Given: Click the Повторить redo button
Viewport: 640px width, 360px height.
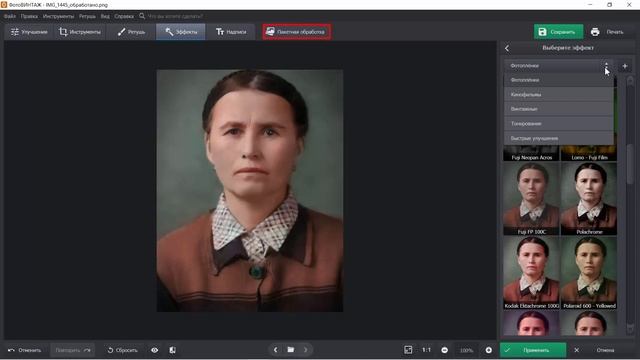Looking at the screenshot, I should tap(73, 350).
